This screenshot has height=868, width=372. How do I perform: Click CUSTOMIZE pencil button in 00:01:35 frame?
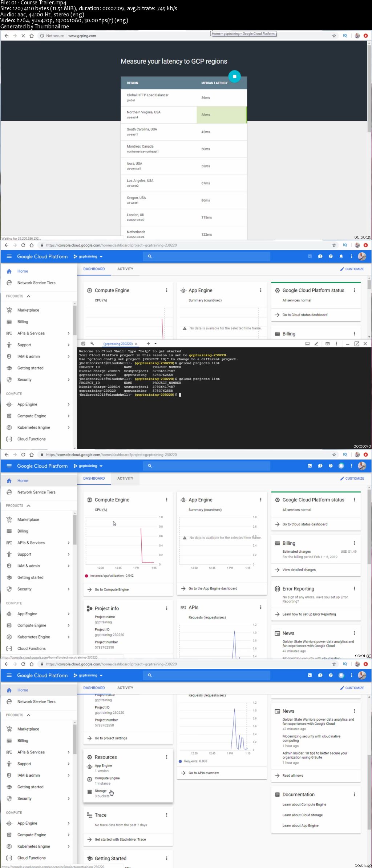click(x=352, y=478)
